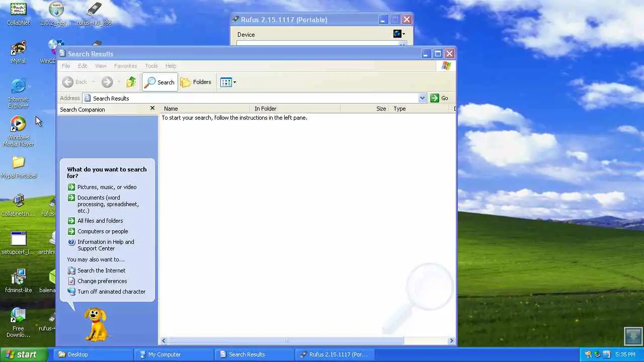Image resolution: width=644 pixels, height=362 pixels.
Task: Click the Search Results title bar icon
Action: click(62, 53)
